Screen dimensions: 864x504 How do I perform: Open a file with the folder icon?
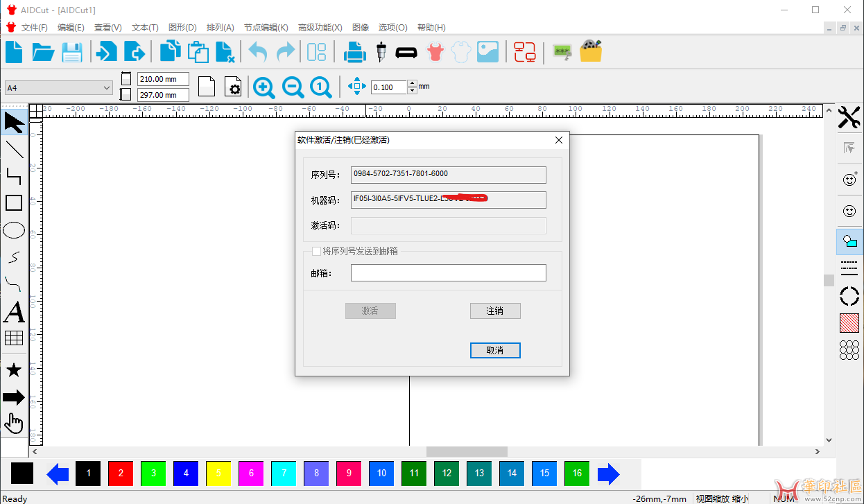pos(43,52)
